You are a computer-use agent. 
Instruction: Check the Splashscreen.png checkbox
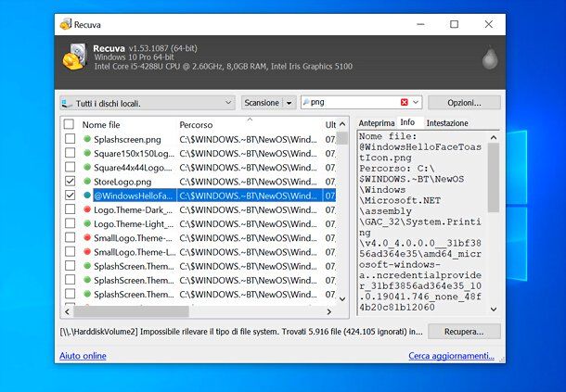tap(70, 139)
